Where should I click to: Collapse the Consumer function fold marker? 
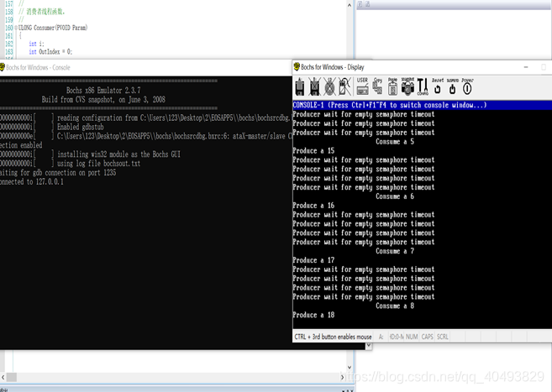(x=16, y=28)
